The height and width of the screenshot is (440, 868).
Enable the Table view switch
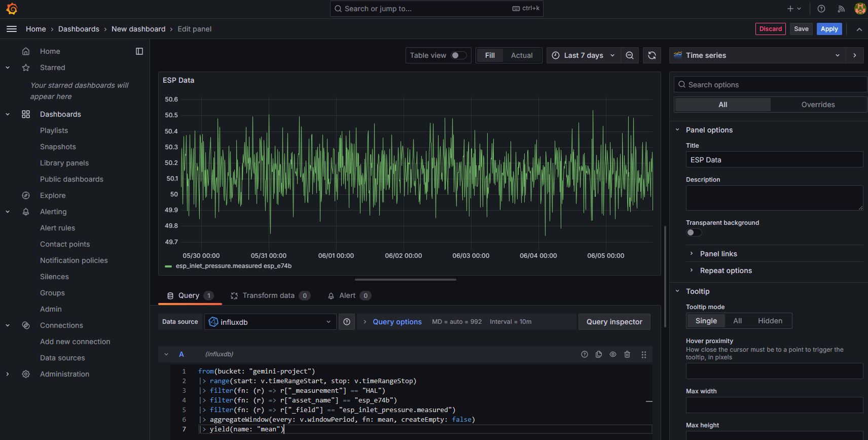tap(458, 55)
